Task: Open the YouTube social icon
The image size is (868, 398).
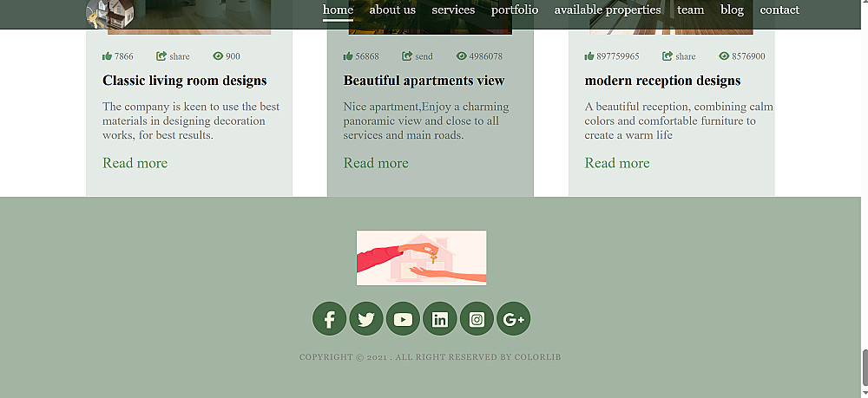Action: coord(403,318)
